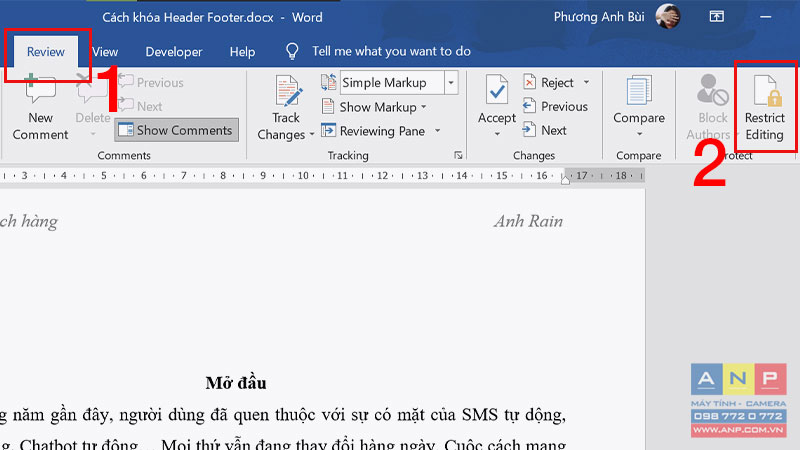The image size is (800, 450).
Task: Click Ribbon Display Options icon in title bar
Action: (717, 17)
